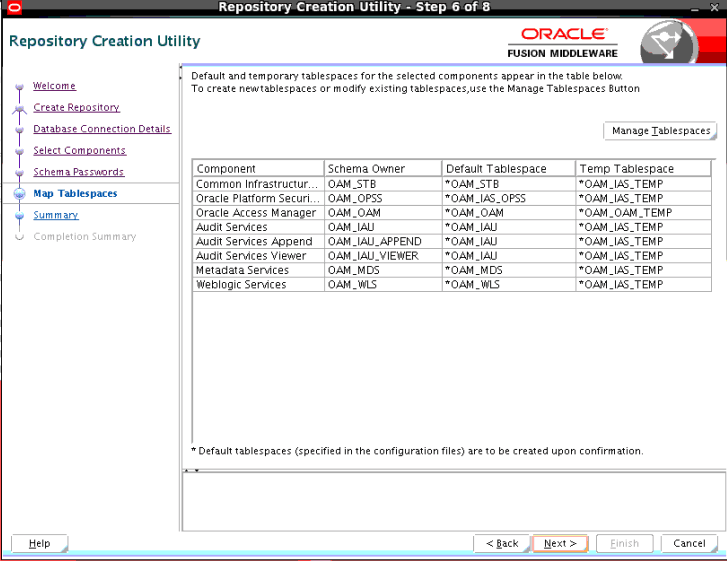This screenshot has width=727, height=561.
Task: Select temp tablespace cell for Audit Services
Action: point(644,227)
